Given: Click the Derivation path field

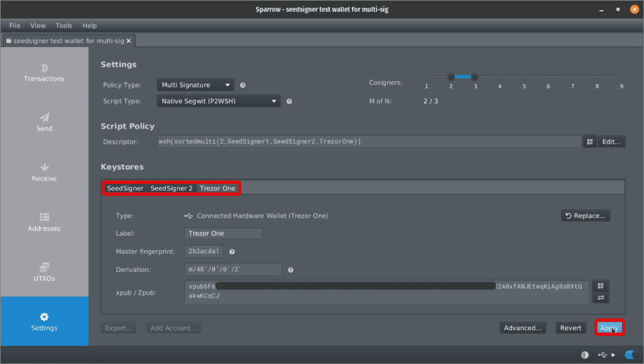Looking at the screenshot, I should point(233,270).
